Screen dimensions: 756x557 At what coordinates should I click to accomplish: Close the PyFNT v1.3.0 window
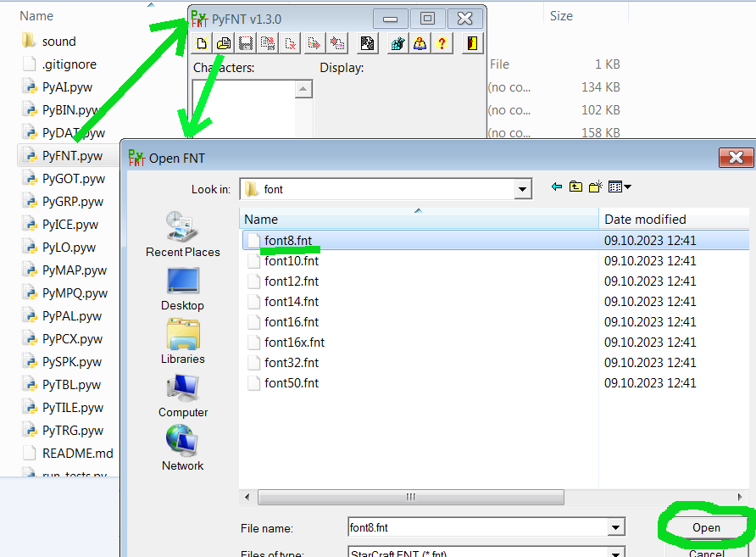[x=464, y=19]
